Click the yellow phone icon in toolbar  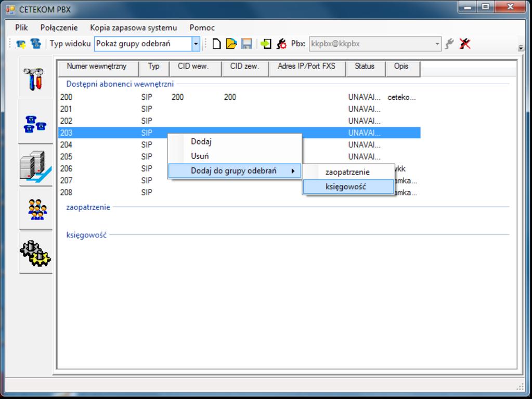21,44
